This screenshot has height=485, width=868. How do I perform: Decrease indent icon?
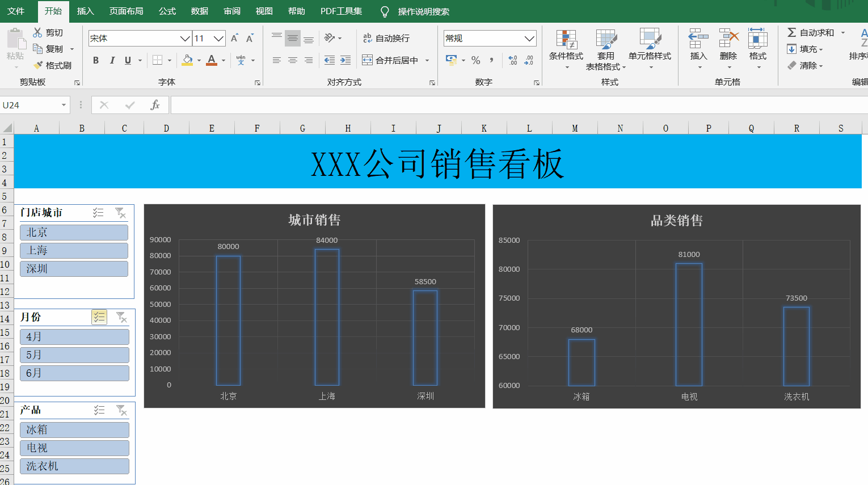click(x=330, y=60)
